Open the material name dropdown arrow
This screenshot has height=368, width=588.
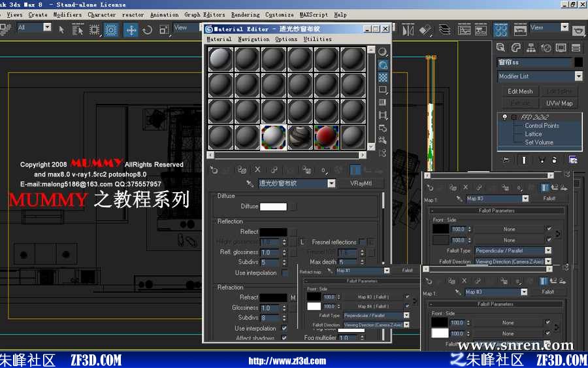coord(331,184)
